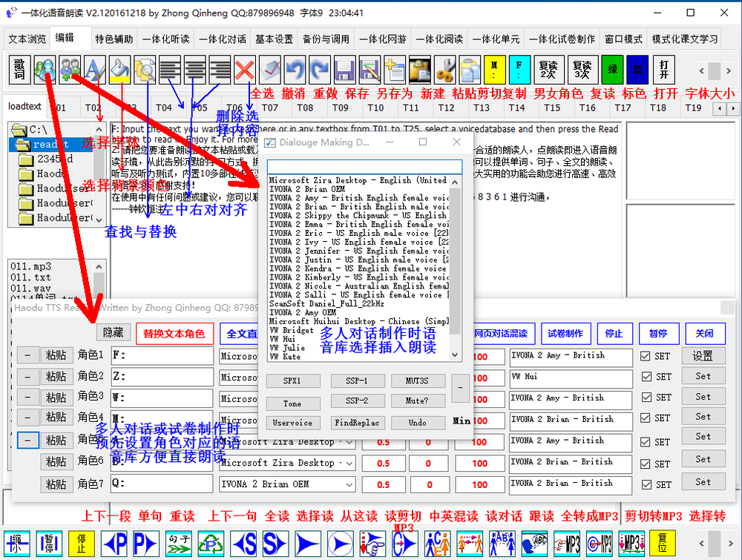
Task: Click next paragraph P-right icon
Action: pyautogui.click(x=146, y=544)
